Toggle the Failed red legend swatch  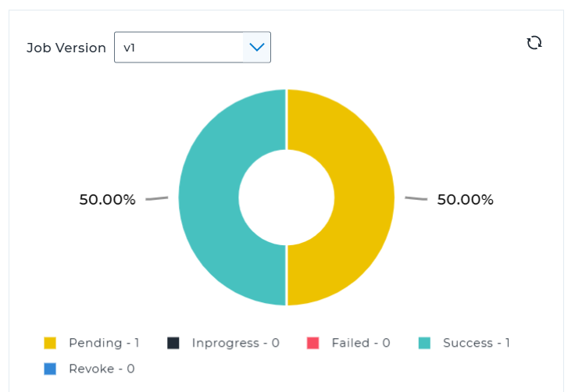coord(313,343)
